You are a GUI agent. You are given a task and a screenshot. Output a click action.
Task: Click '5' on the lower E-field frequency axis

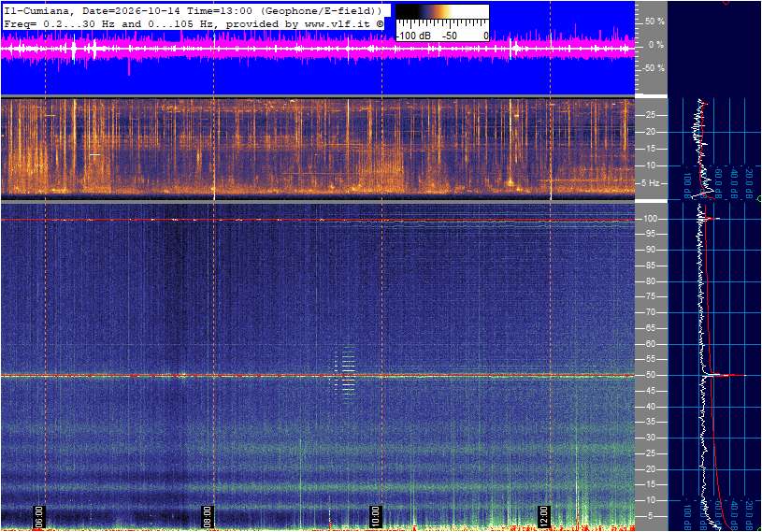tap(651, 516)
